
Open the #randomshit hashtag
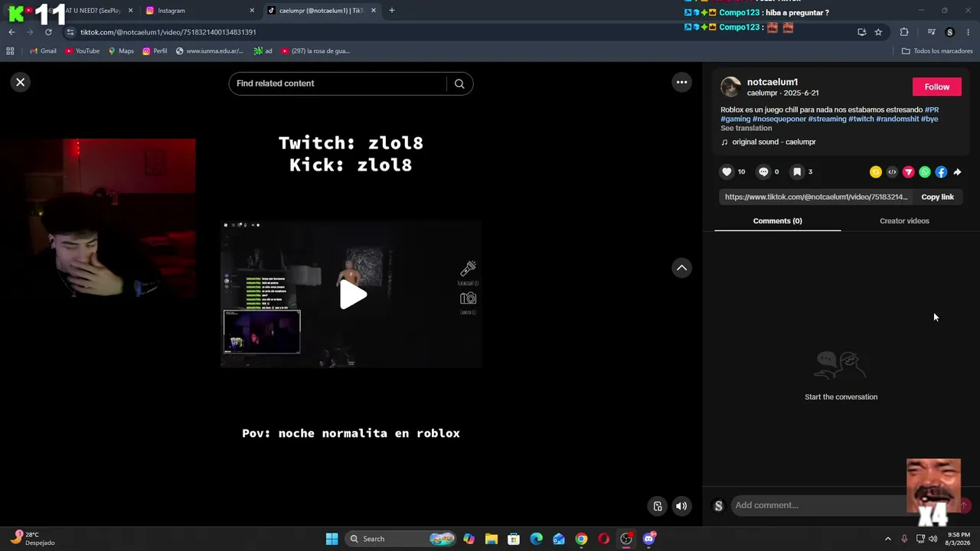(897, 119)
